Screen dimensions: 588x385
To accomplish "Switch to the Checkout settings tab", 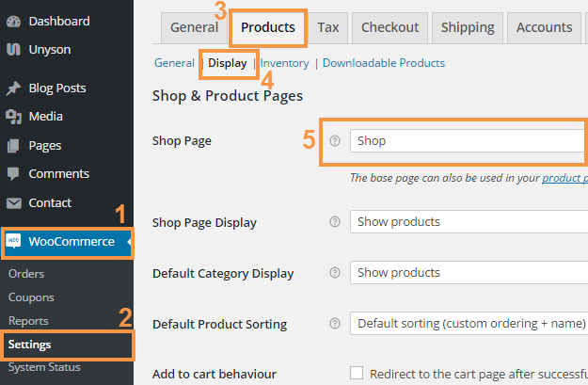I will pos(390,27).
